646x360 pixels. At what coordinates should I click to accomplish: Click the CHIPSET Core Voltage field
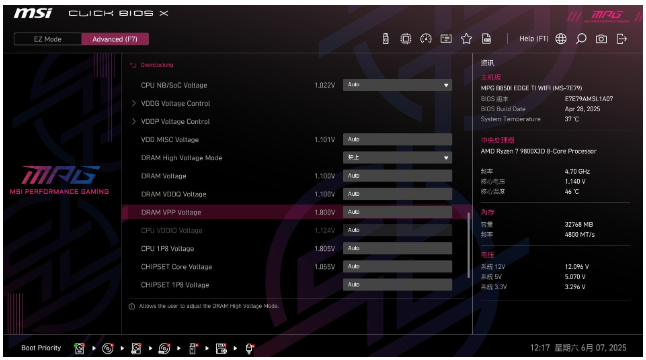(x=397, y=266)
